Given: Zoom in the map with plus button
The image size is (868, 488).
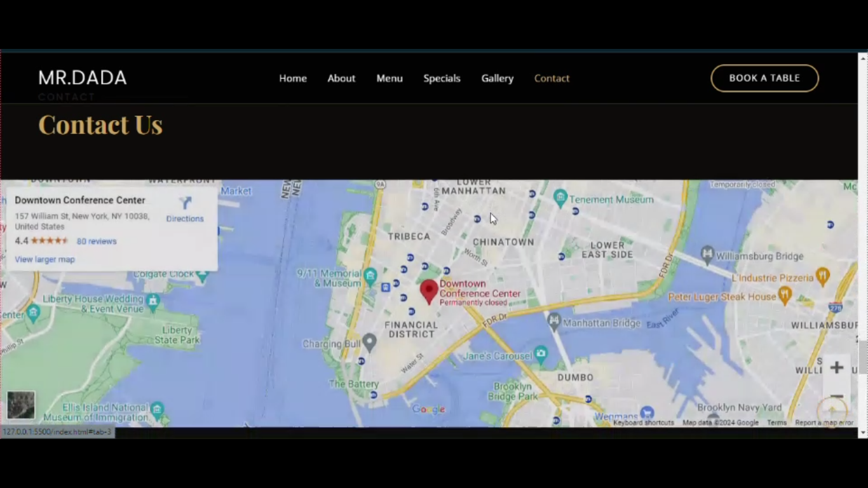Looking at the screenshot, I should (x=836, y=368).
